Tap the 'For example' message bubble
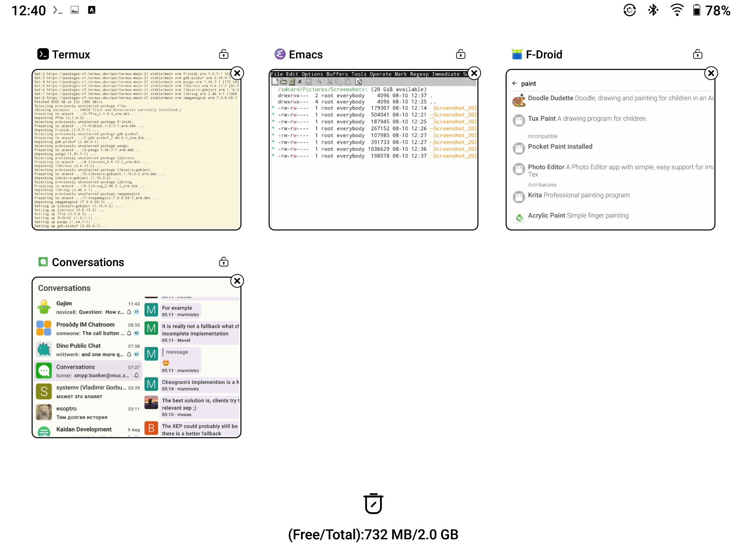 coord(181,311)
